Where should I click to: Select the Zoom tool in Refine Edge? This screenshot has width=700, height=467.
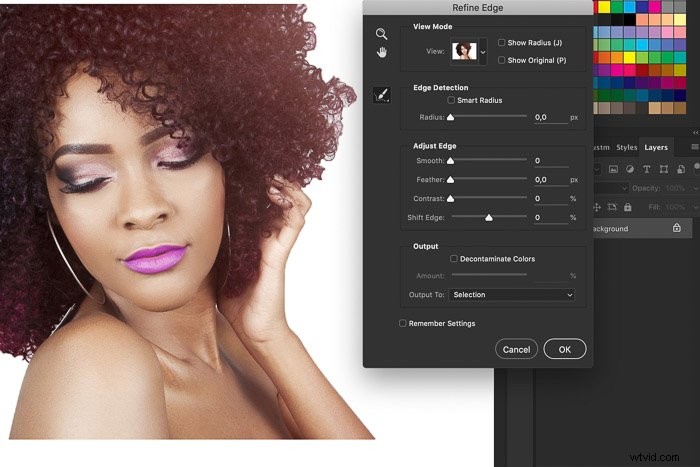(381, 34)
